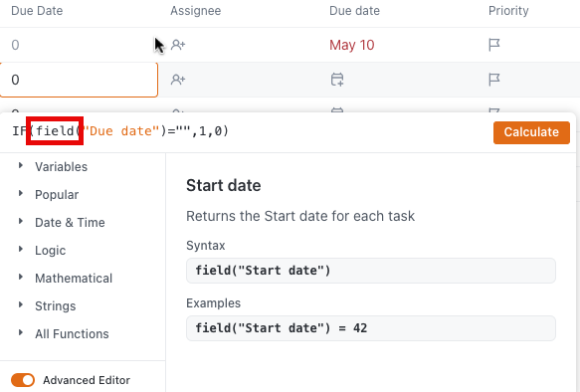The height and width of the screenshot is (392, 580).
Task: Set priority flag in the second row
Action: click(x=494, y=80)
